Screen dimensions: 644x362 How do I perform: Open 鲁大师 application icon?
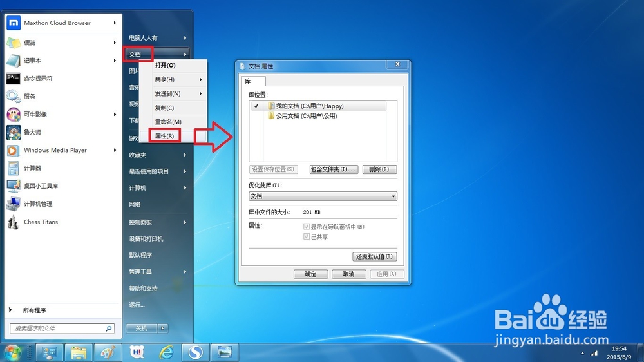click(x=14, y=132)
